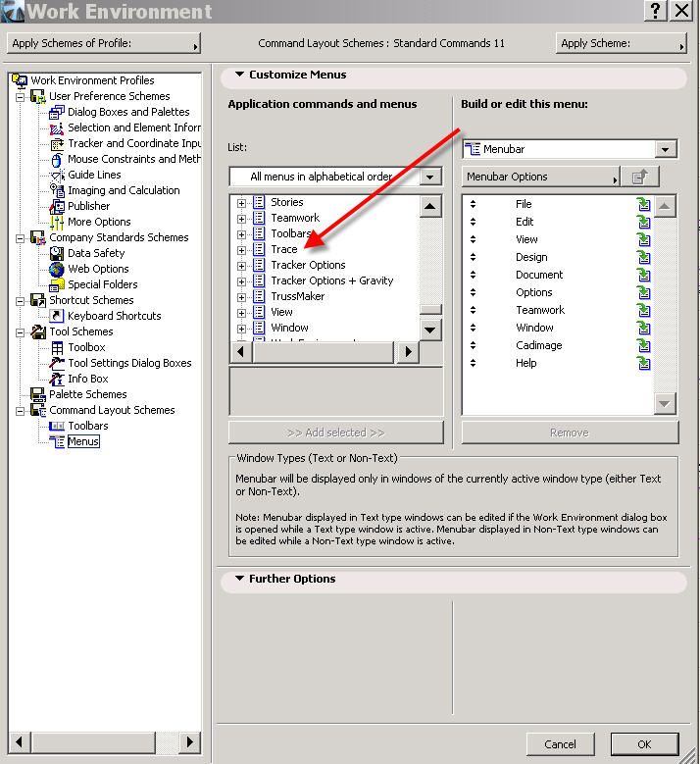
Task: Click the green submenu icon beside Edit
Action: point(643,222)
